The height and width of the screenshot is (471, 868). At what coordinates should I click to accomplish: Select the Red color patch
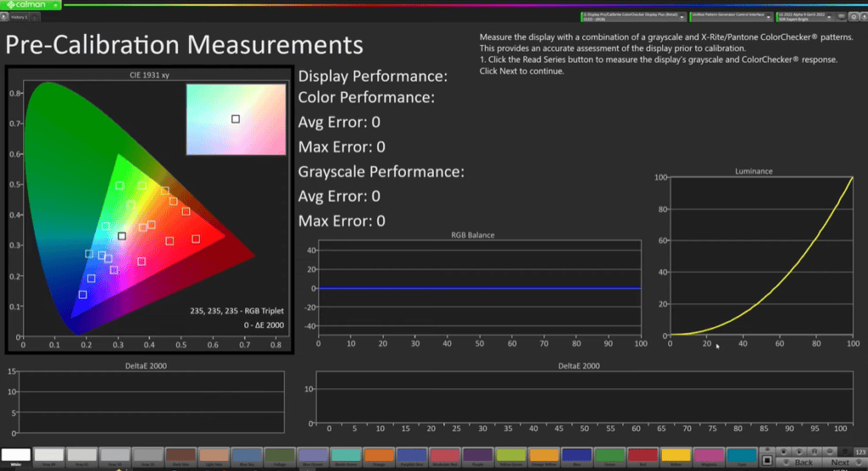pyautogui.click(x=643, y=457)
